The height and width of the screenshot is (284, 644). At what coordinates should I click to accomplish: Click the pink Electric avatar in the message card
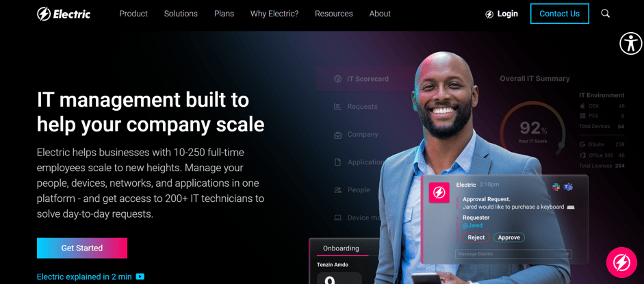[x=439, y=192]
